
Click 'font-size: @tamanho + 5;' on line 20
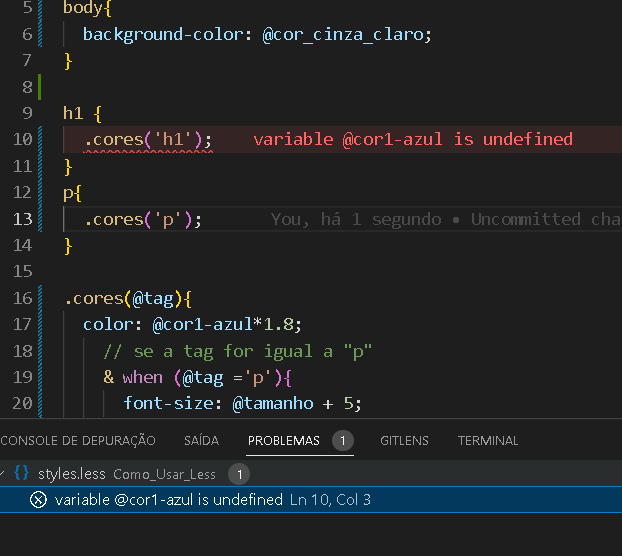click(x=242, y=404)
